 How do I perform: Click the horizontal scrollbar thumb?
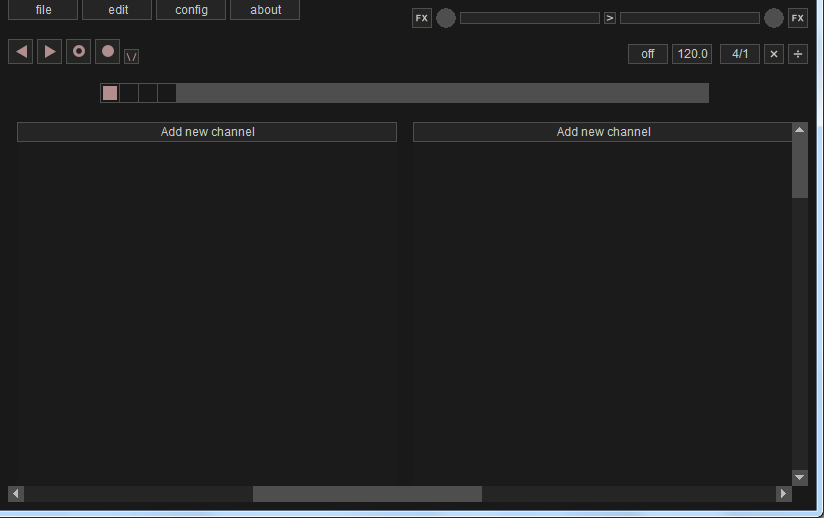point(367,494)
